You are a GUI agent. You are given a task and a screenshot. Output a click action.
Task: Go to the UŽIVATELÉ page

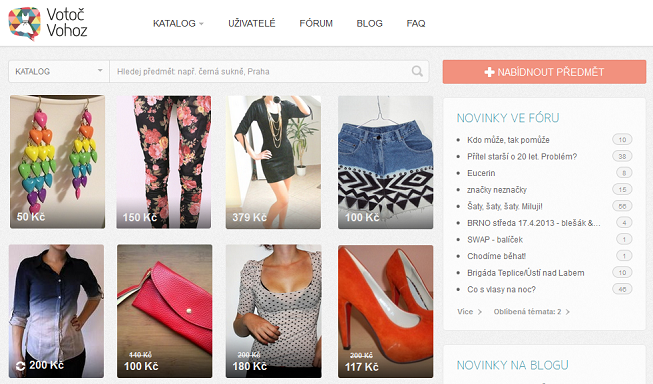click(252, 23)
